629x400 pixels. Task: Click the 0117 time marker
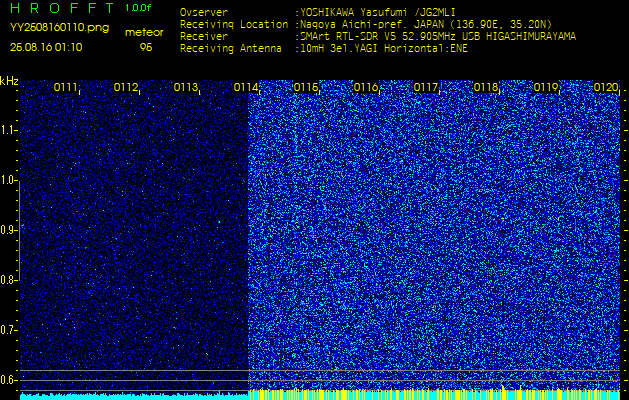click(x=426, y=87)
